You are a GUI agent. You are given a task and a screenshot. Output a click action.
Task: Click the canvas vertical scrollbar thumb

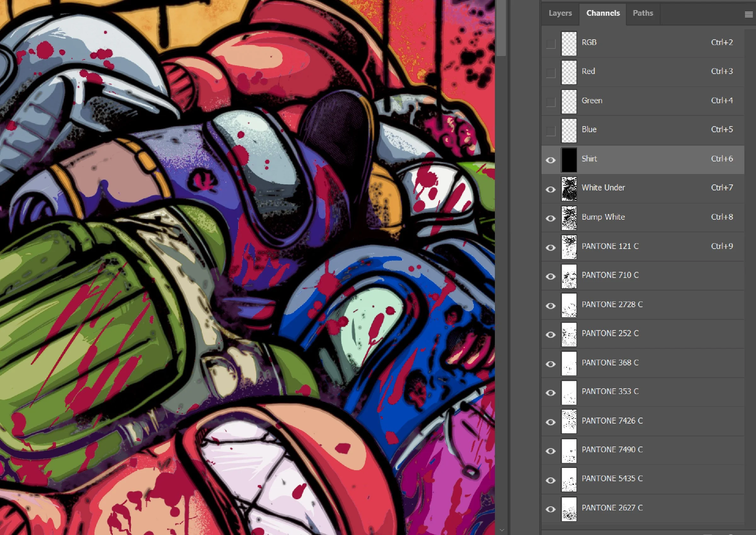[x=502, y=28]
